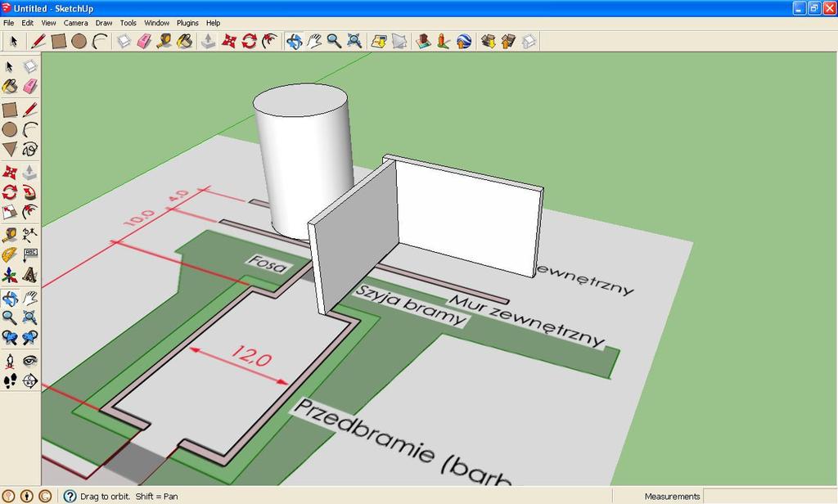Choose the Paint Bucket in the top toolbar
The height and width of the screenshot is (504, 838).
[x=185, y=41]
